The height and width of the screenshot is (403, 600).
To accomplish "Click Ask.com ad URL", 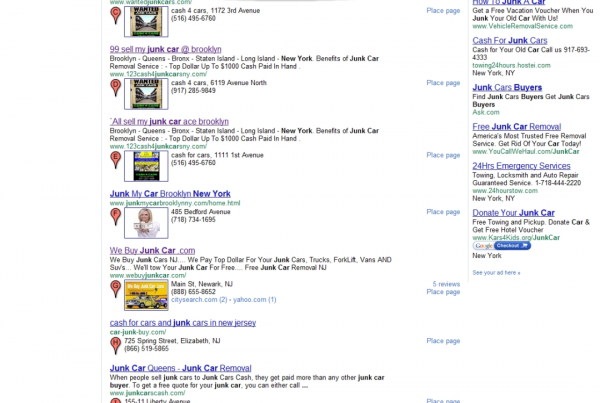I will click(x=486, y=113).
